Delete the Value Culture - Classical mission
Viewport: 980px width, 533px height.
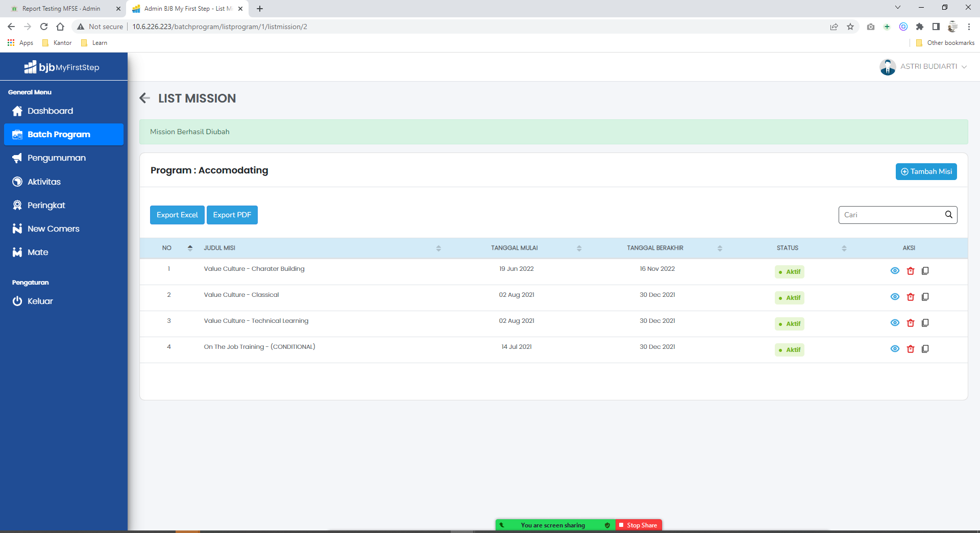(910, 297)
